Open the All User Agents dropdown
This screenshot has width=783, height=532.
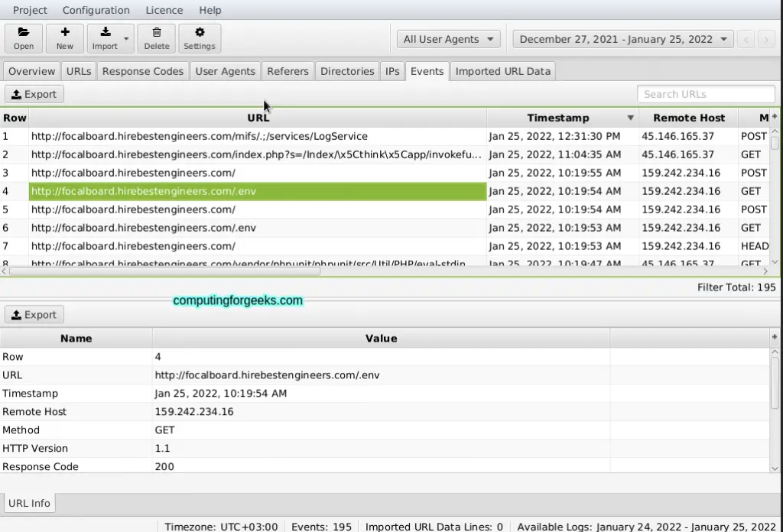coord(448,40)
